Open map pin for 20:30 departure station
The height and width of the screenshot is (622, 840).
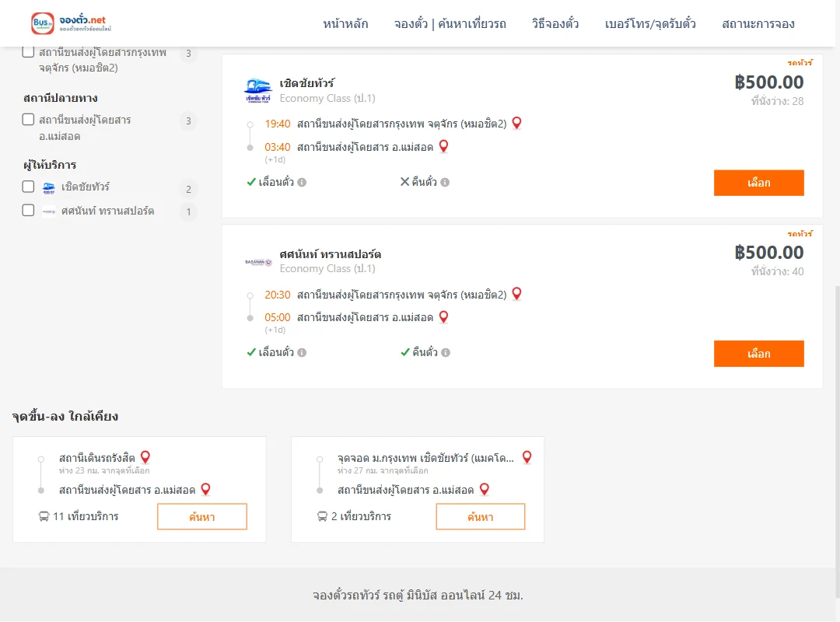(516, 294)
